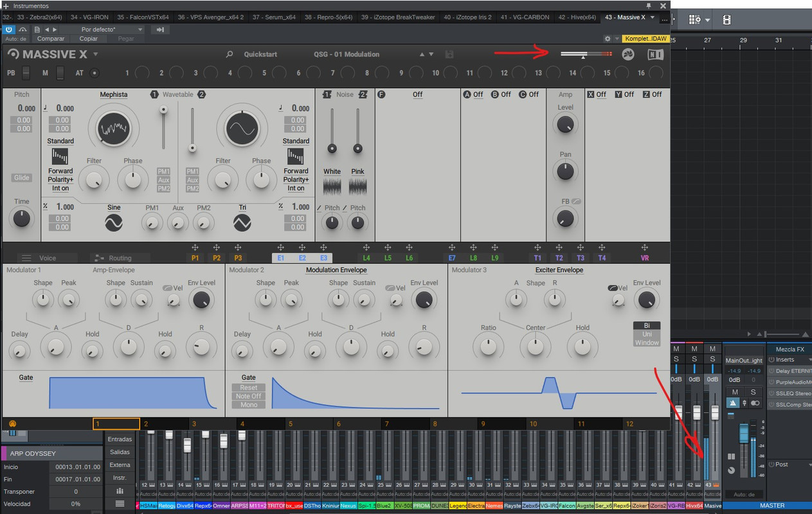Toggle PM1 on oscillator 1
This screenshot has width=812, height=514.
164,172
